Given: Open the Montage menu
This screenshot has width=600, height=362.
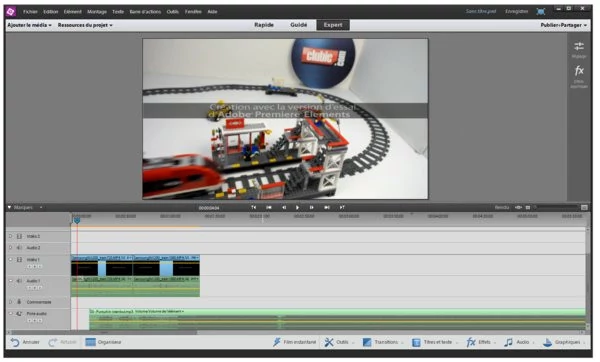Looking at the screenshot, I should coord(97,12).
